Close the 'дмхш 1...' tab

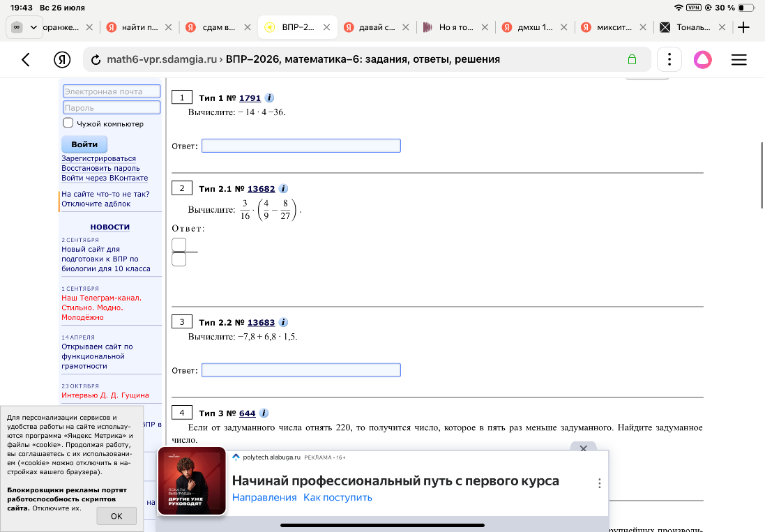(x=564, y=27)
